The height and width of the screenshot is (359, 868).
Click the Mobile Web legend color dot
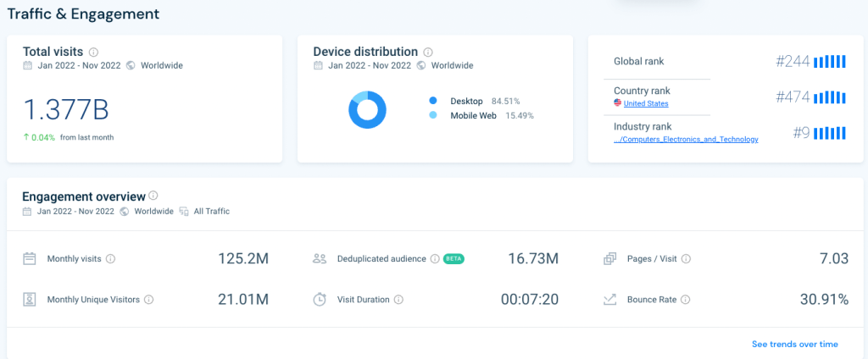click(433, 116)
